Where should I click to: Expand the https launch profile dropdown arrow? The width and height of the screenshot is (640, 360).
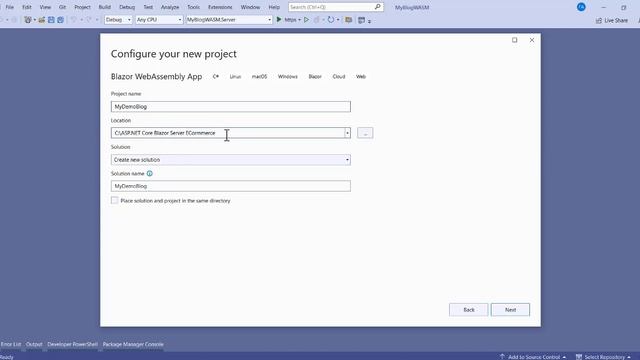pos(299,20)
